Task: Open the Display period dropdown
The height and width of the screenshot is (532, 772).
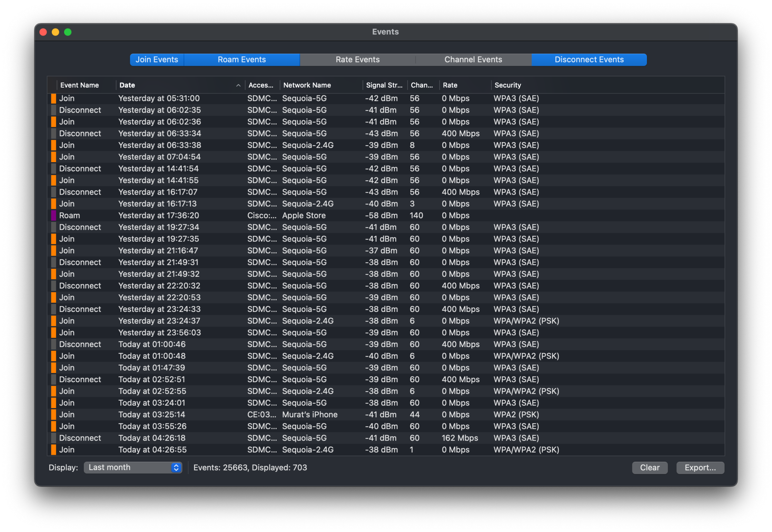Action: 133,468
